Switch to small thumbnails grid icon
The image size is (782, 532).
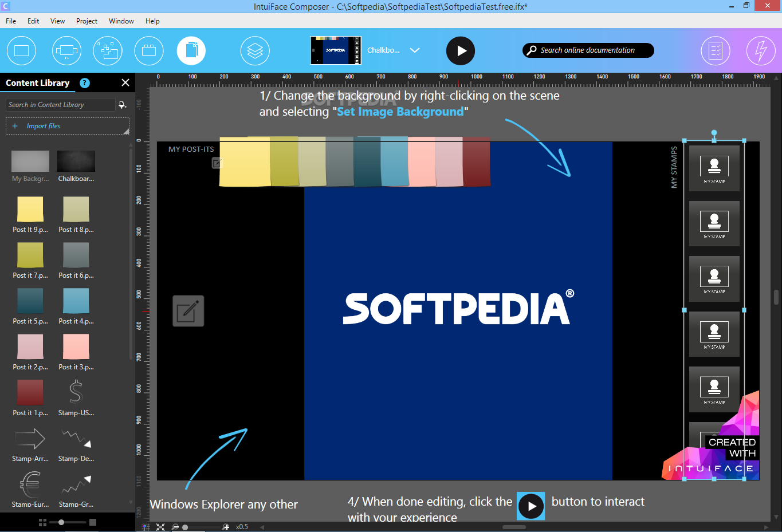click(x=42, y=522)
